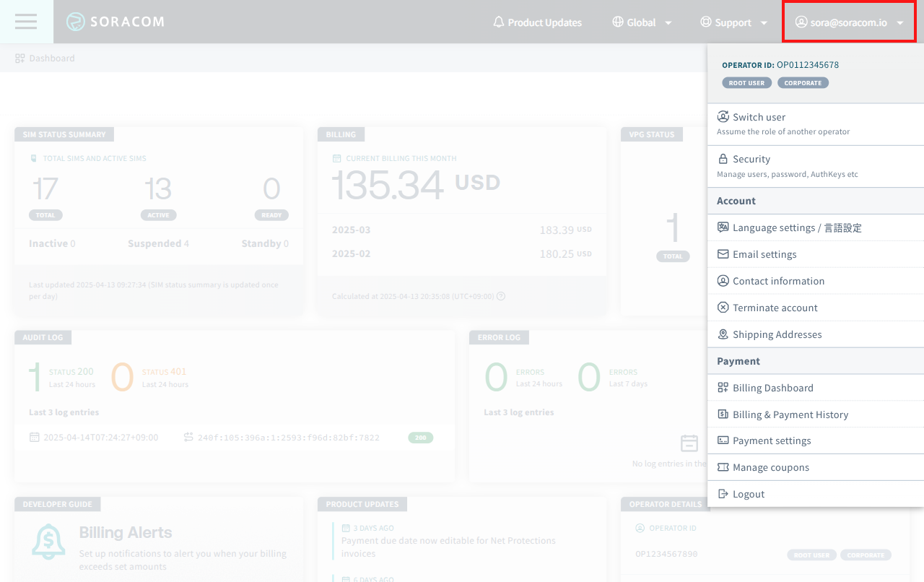
Task: Click Logout at the menu bottom
Action: tap(749, 494)
